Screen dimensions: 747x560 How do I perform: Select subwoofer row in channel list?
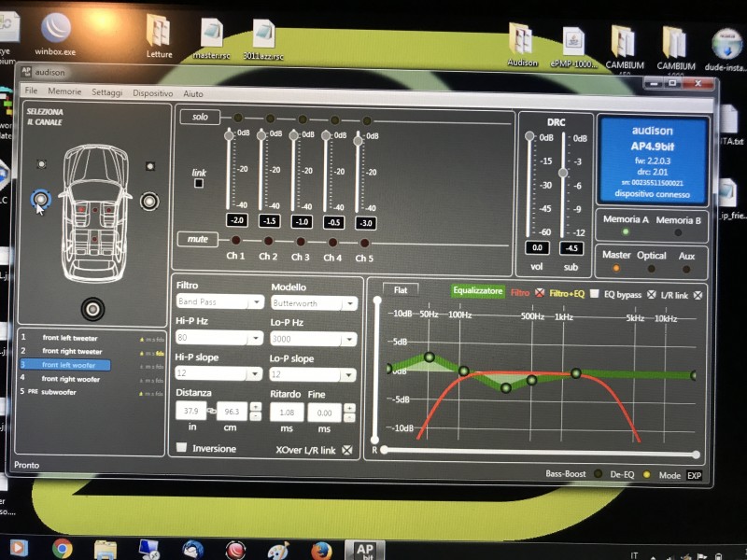92,392
